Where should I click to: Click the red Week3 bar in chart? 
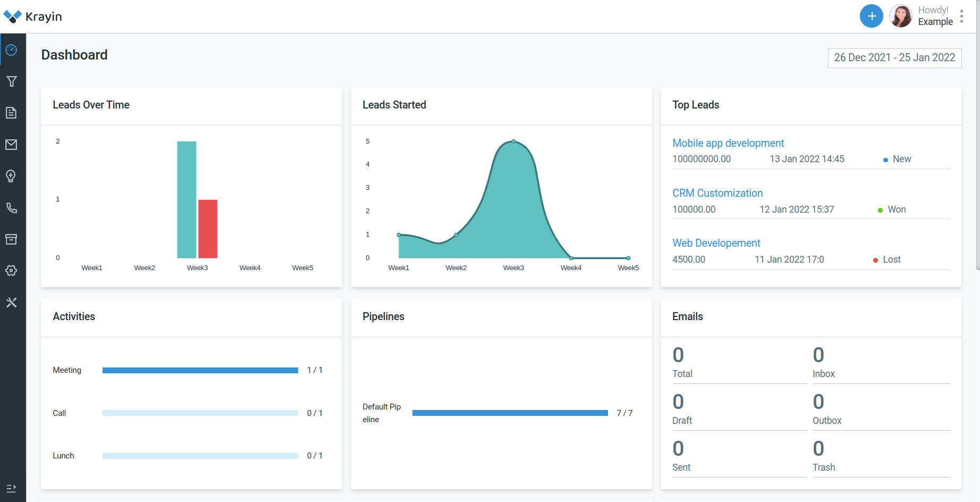(208, 229)
